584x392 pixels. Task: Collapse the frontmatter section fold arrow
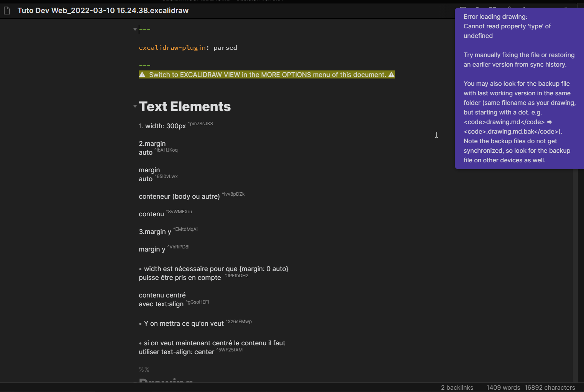coord(135,29)
